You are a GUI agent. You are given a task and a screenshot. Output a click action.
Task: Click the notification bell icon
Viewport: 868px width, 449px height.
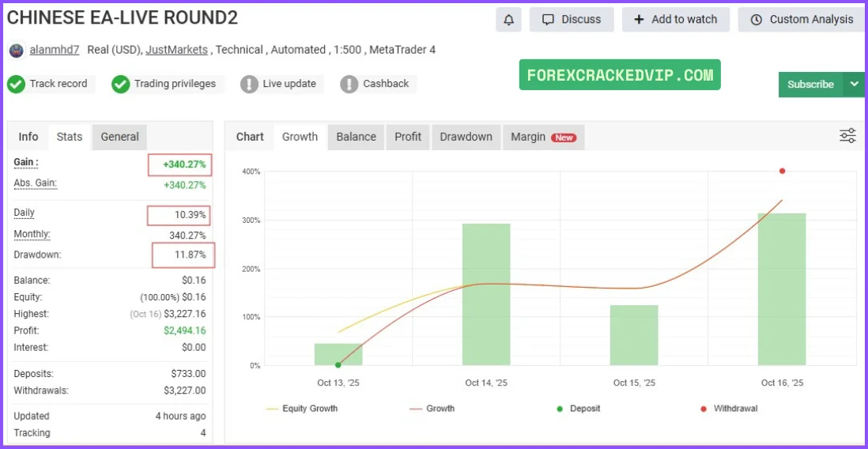coord(508,20)
